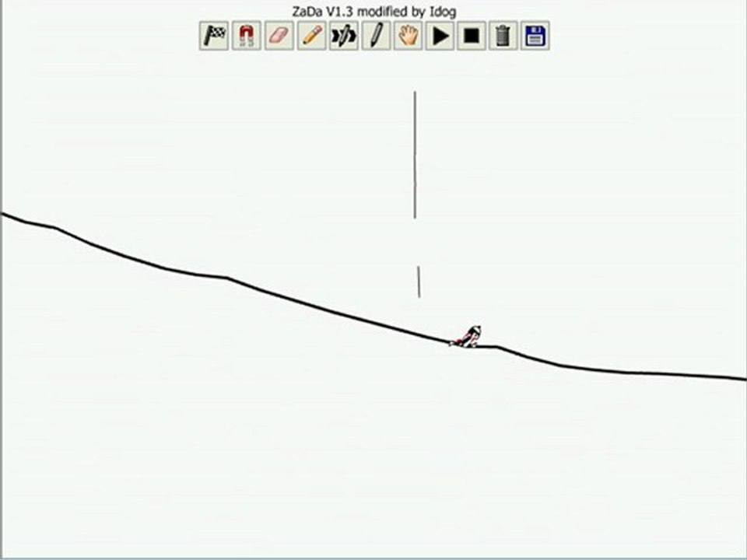Select the hand pan tool
This screenshot has width=747, height=560.
(409, 36)
